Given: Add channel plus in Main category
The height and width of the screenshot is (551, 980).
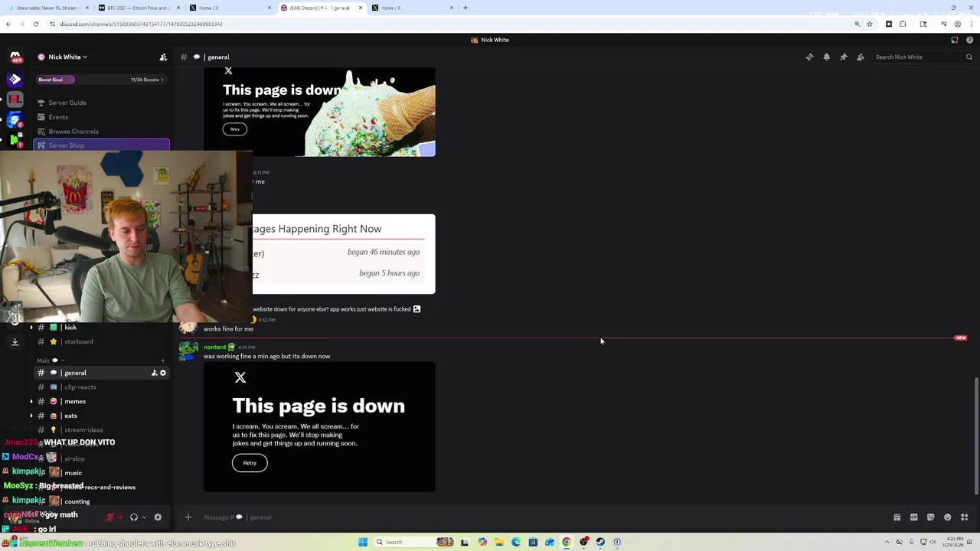Looking at the screenshot, I should [163, 360].
